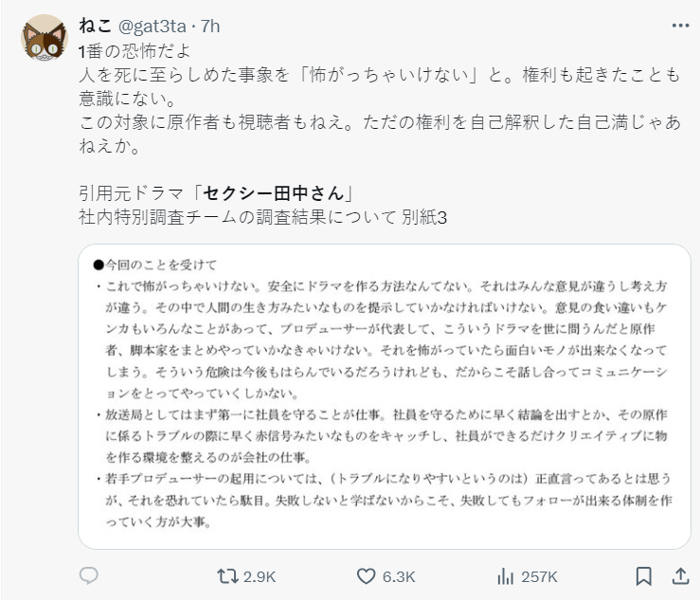Viewport: 700px width, 600px height.
Task: Click the views bar chart icon
Action: pos(506,575)
